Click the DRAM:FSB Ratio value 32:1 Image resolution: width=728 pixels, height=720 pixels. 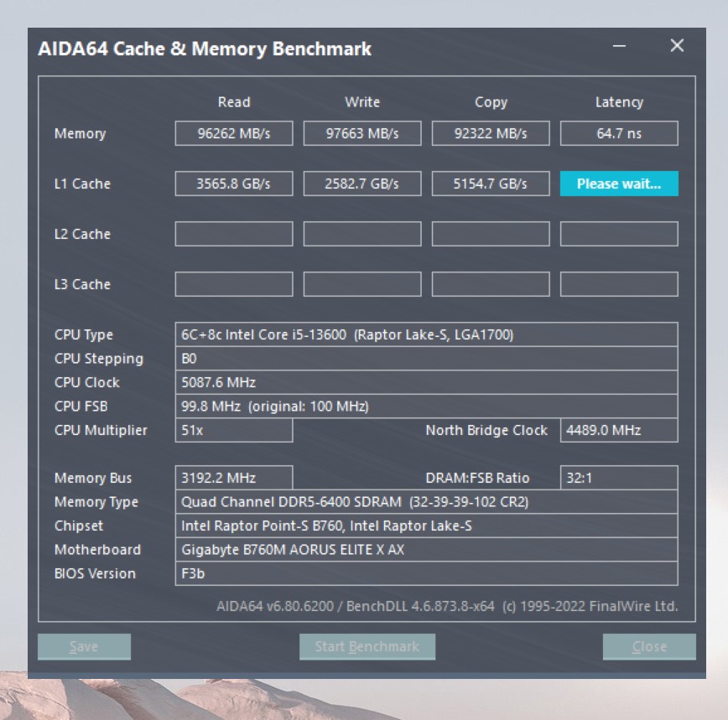pos(619,478)
